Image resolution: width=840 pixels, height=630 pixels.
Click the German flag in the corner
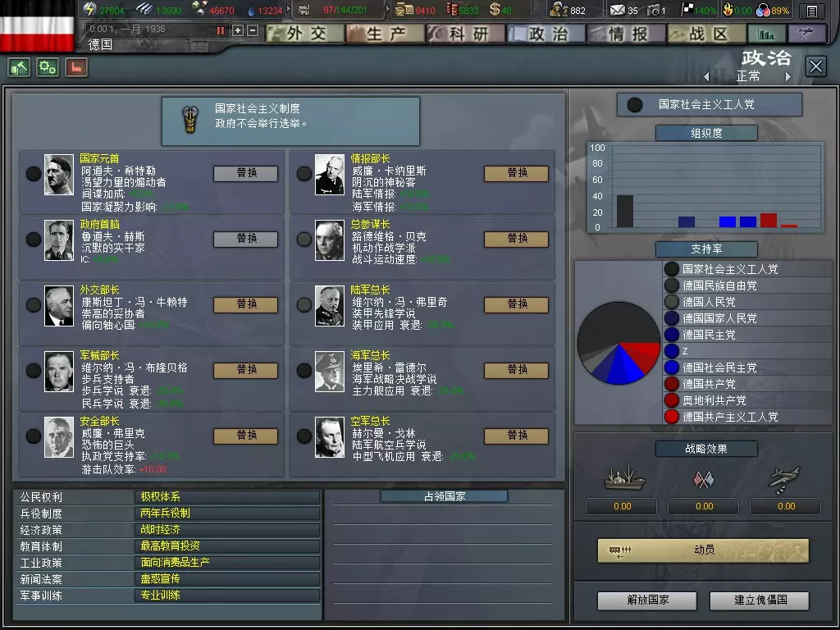click(x=37, y=25)
